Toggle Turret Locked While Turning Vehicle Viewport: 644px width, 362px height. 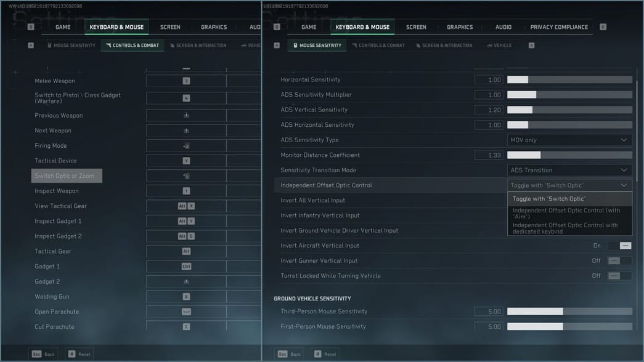(618, 276)
